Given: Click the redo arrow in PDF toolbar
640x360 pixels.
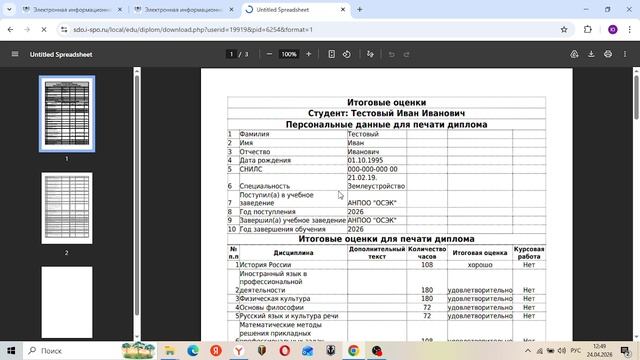Looking at the screenshot, I should [x=407, y=54].
